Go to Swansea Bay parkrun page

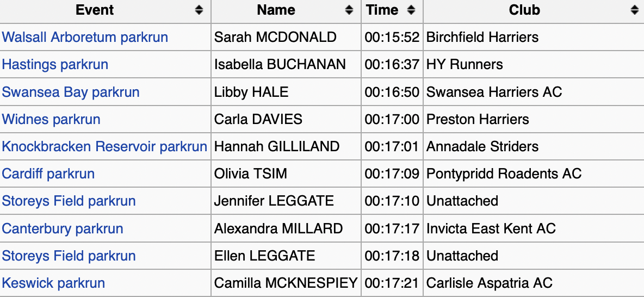click(71, 92)
